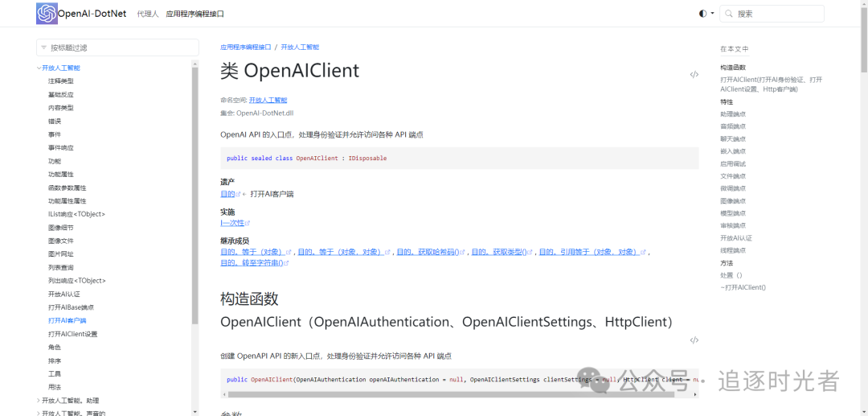The width and height of the screenshot is (868, 416).
Task: Click the magnifier icon in search box
Action: [x=729, y=14]
